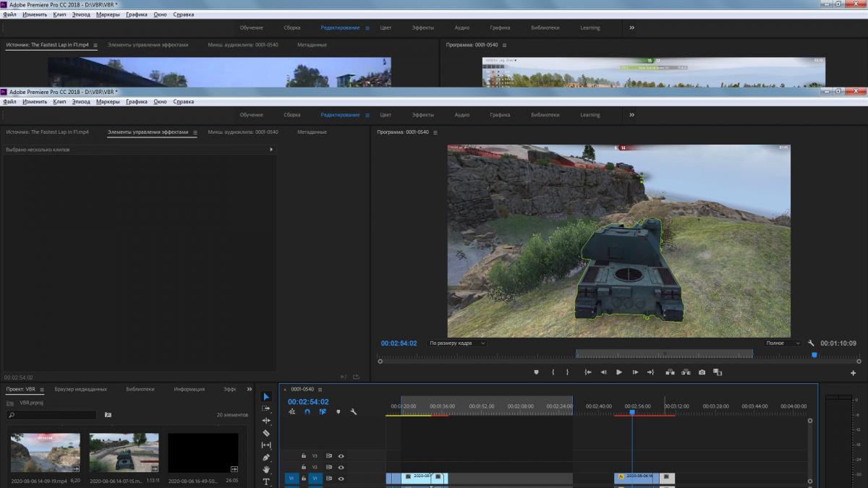The width and height of the screenshot is (868, 488).
Task: Open the 'Информация' panel tab
Action: coord(189,389)
